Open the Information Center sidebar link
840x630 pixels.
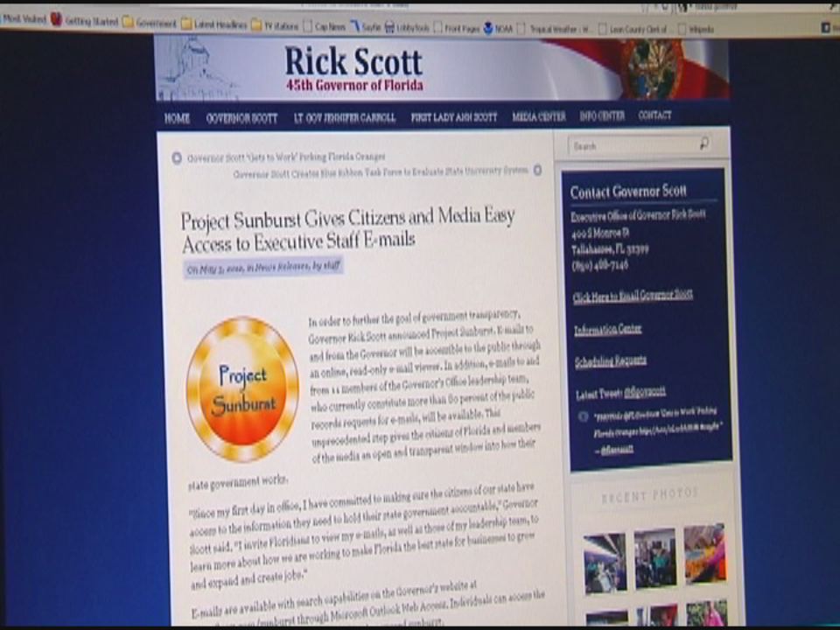pos(607,329)
